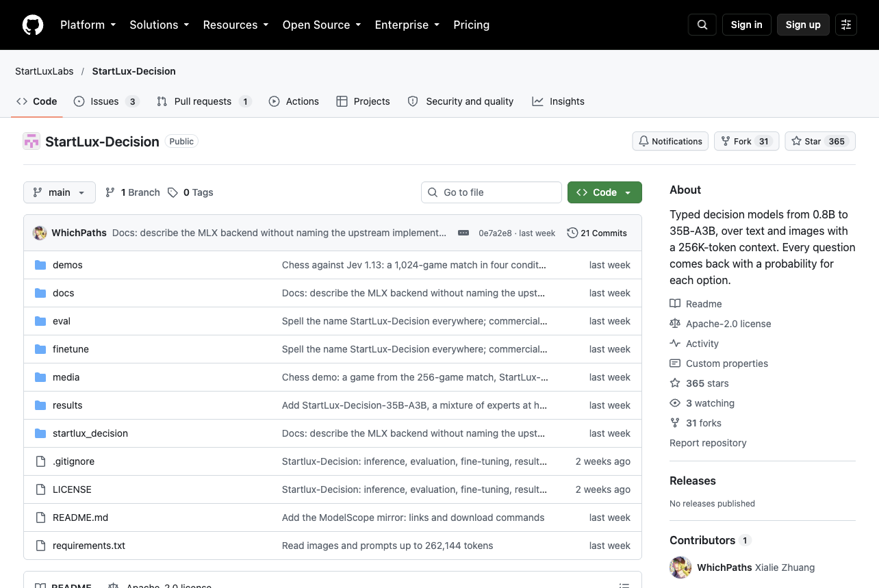879x588 pixels.
Task: Open the green Code dropdown button
Action: click(x=604, y=192)
